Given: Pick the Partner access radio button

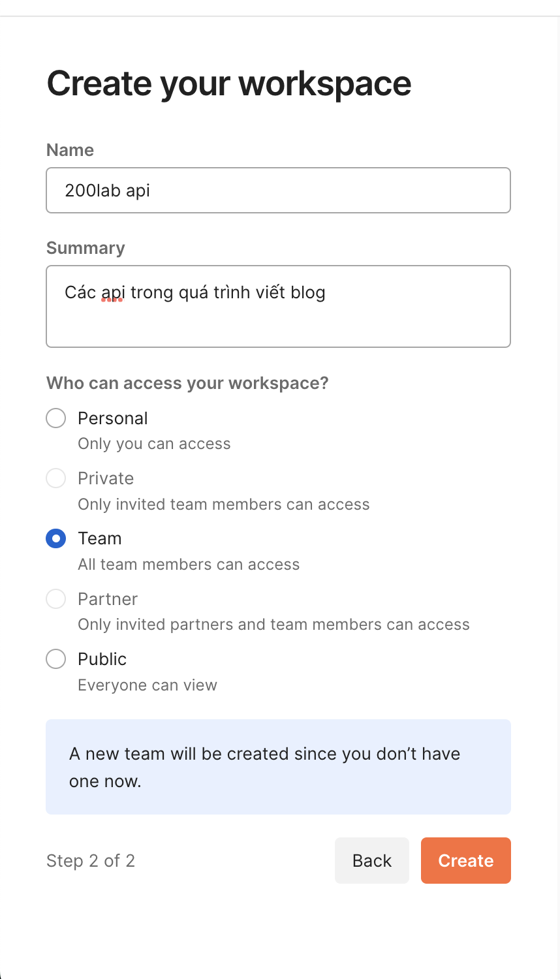Looking at the screenshot, I should click(x=56, y=599).
